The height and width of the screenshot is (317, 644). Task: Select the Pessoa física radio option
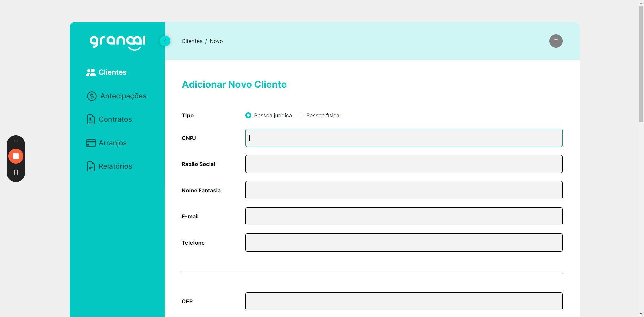pos(301,115)
